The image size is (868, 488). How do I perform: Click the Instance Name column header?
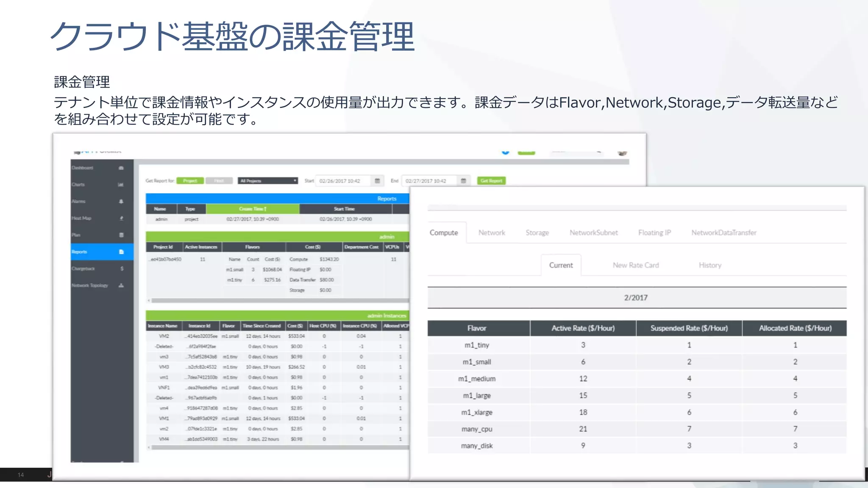click(x=163, y=326)
